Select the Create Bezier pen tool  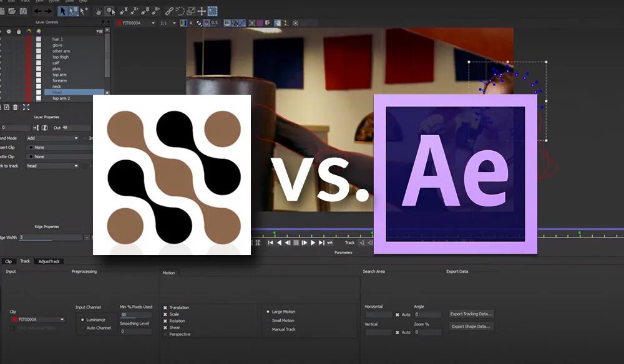click(x=145, y=11)
